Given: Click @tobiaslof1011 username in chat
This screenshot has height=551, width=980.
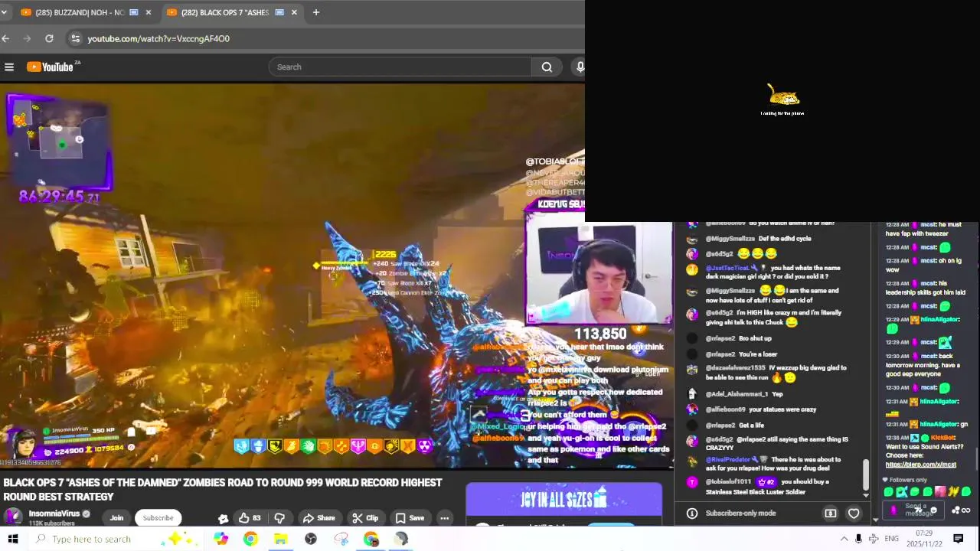Looking at the screenshot, I should pyautogui.click(x=728, y=482).
